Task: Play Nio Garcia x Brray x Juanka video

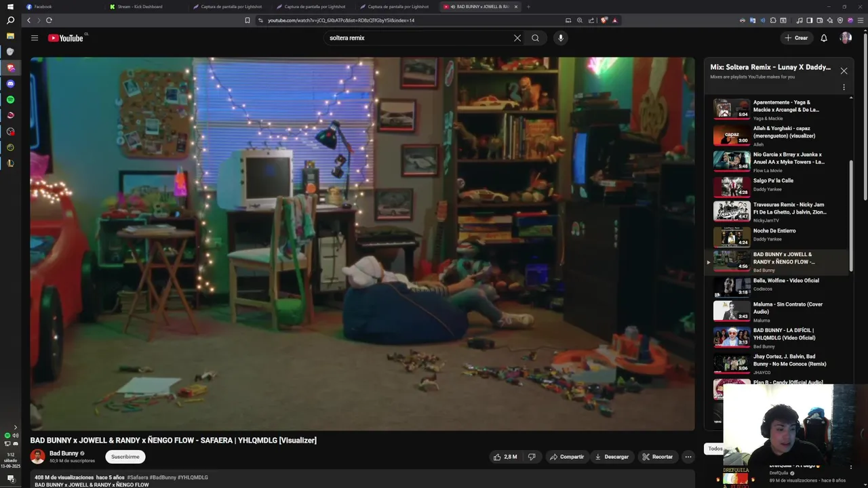Action: pos(780,161)
